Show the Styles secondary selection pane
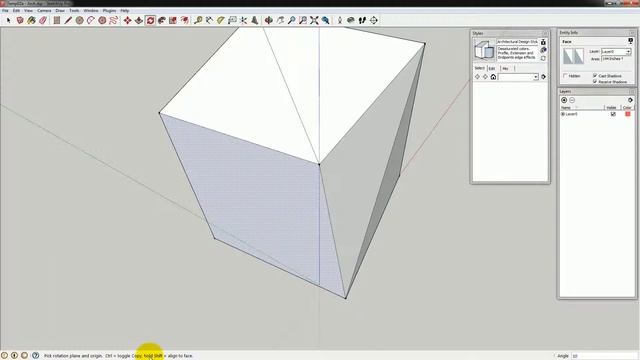Viewport: 640px width, 360px height. point(543,42)
